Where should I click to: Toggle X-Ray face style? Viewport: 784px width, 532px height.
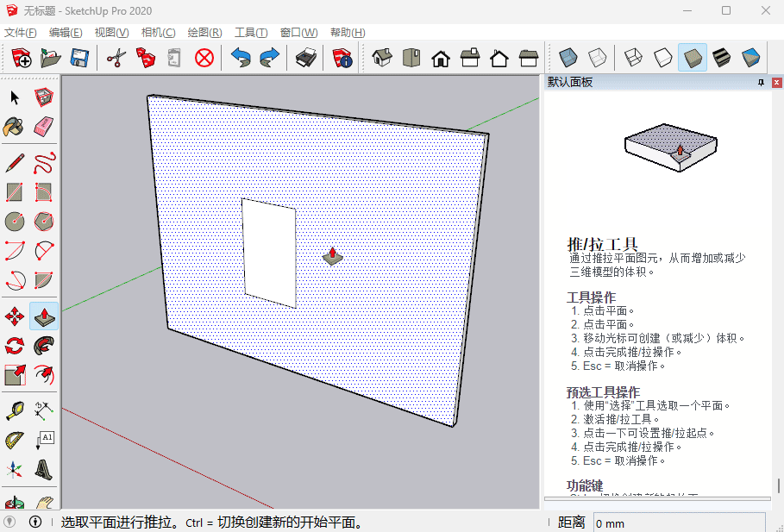[x=568, y=58]
